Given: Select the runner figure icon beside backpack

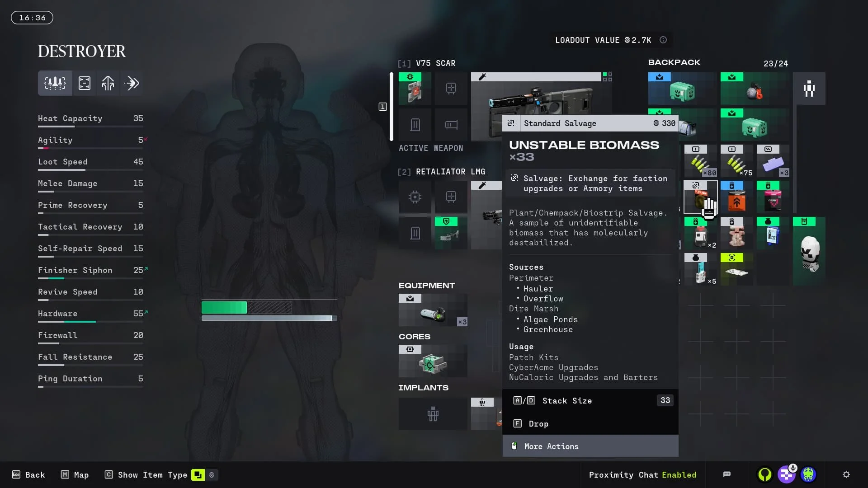Looking at the screenshot, I should pyautogui.click(x=809, y=89).
